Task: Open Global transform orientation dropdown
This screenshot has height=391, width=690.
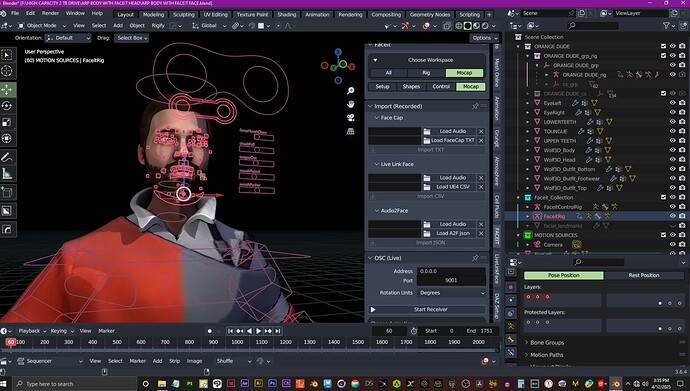Action: (x=209, y=26)
